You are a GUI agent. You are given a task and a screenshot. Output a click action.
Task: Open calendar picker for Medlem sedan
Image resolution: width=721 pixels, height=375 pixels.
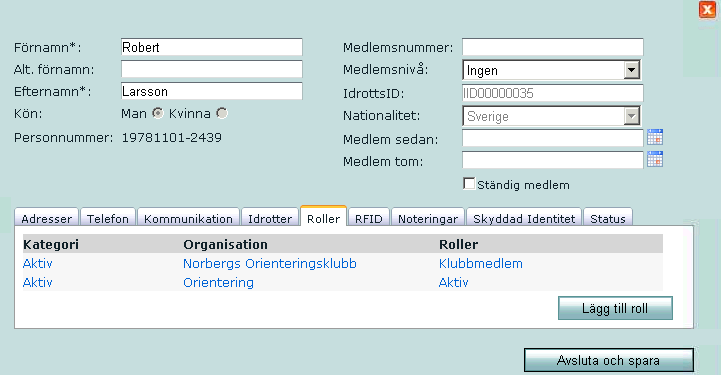coord(655,137)
